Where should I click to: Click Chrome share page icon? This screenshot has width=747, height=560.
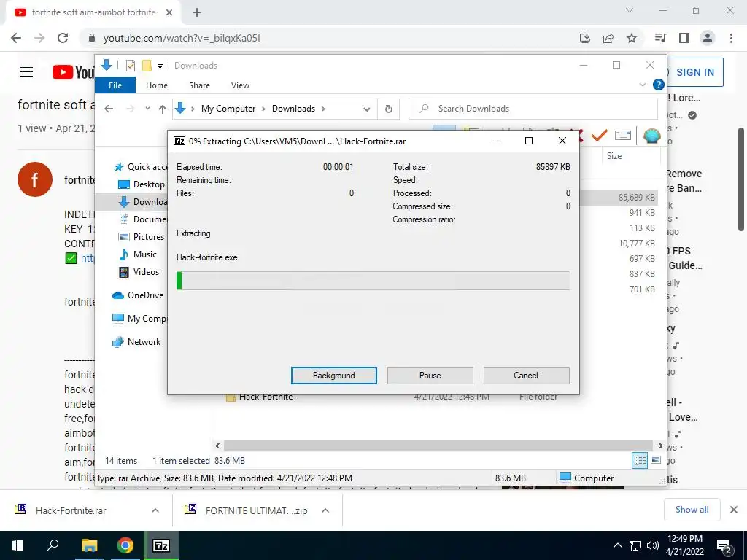[608, 38]
